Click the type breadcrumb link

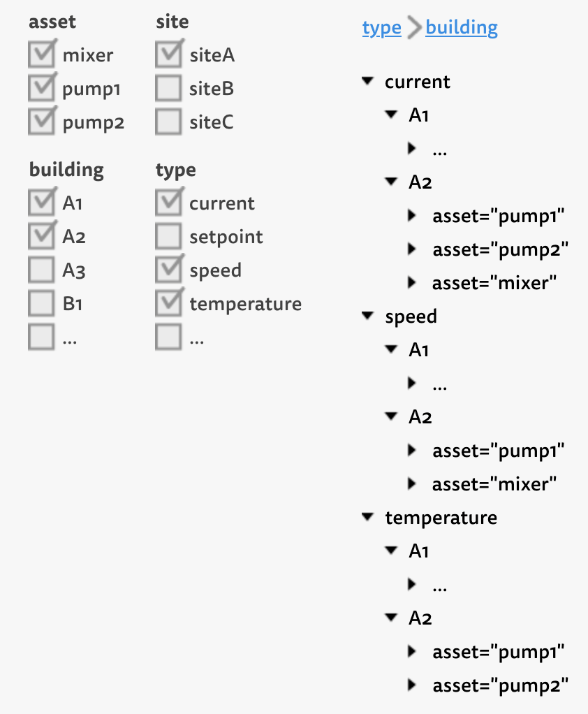[381, 28]
